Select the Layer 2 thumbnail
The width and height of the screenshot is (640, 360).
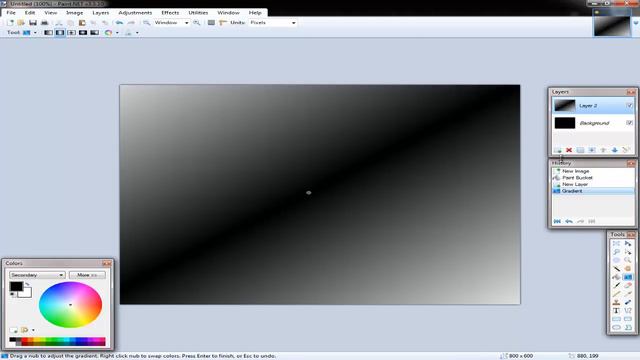pos(564,106)
